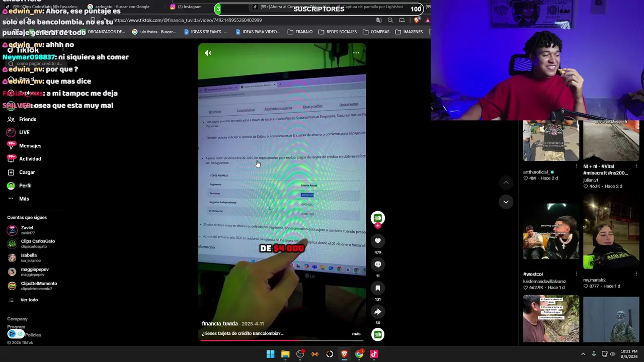Open the artthuroficial_ video thumbnail
This screenshot has width=644, height=362.
coord(551,141)
